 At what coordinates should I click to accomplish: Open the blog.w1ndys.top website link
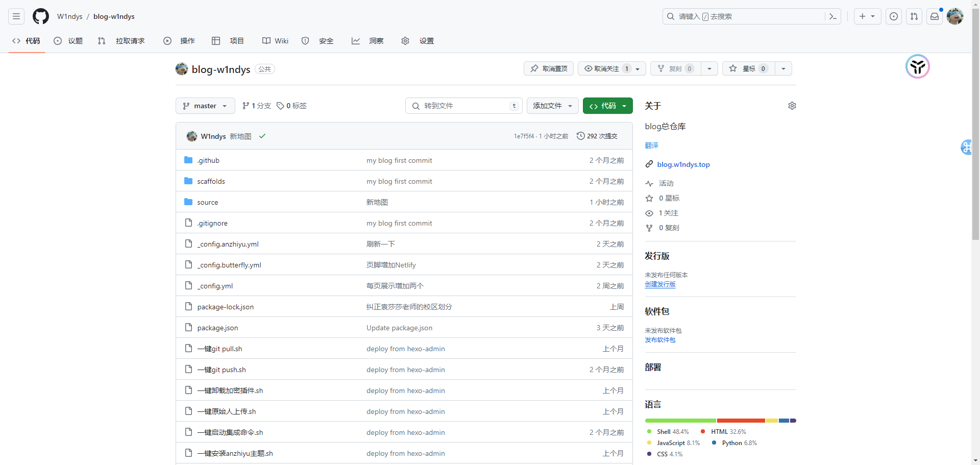click(683, 164)
